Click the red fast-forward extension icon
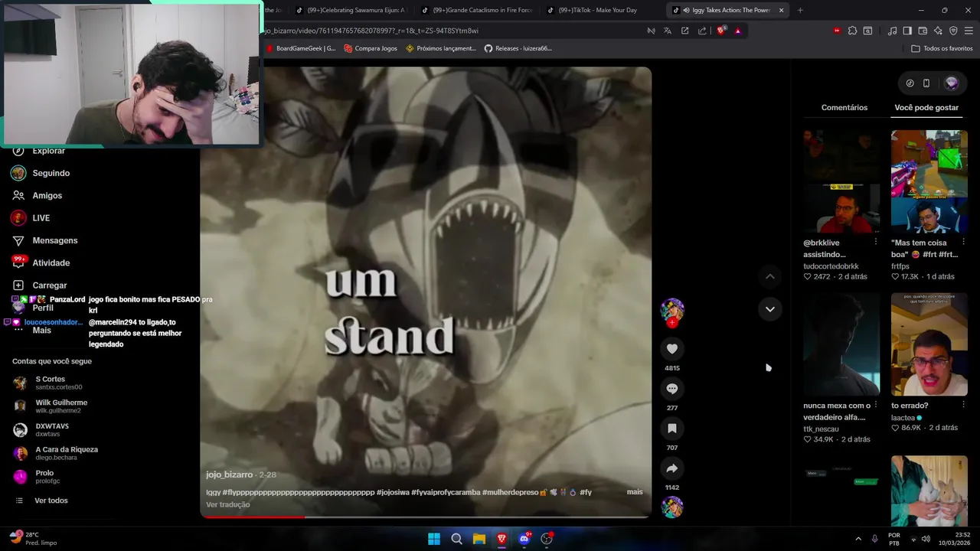Viewport: 980px width, 551px height. [x=837, y=31]
